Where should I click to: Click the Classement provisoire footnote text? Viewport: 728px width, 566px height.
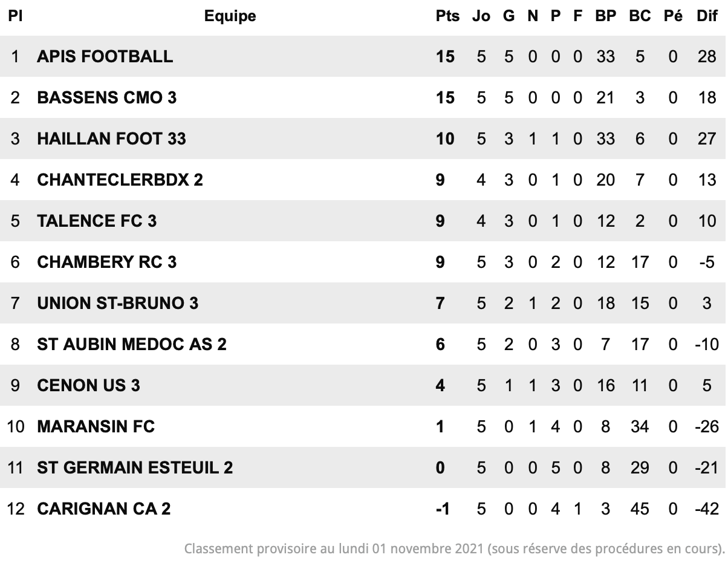click(454, 549)
